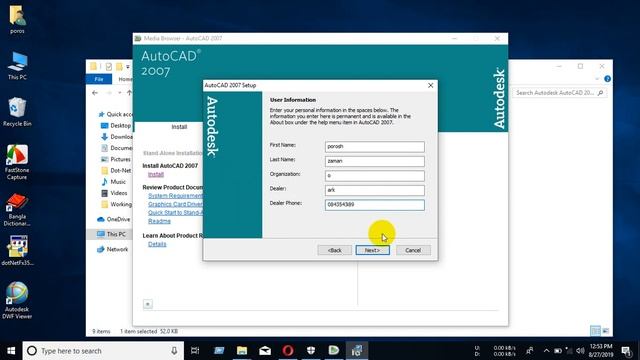The image size is (640, 360).
Task: Switch to details view in Explorer
Action: pos(596,331)
